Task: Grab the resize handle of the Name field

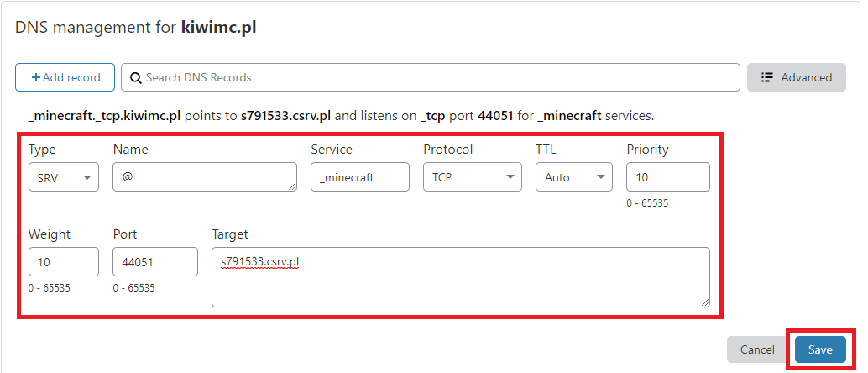Action: (x=292, y=186)
